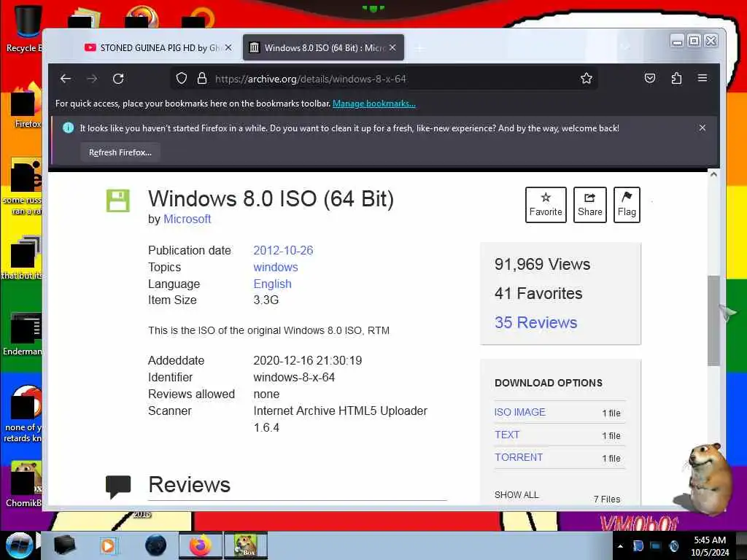Reload the page with the refresh icon
Viewport: 747px width, 560px height.
tap(118, 79)
